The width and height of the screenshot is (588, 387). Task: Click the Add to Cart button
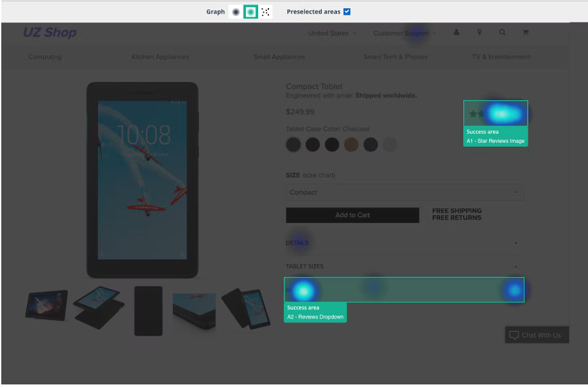[352, 215]
